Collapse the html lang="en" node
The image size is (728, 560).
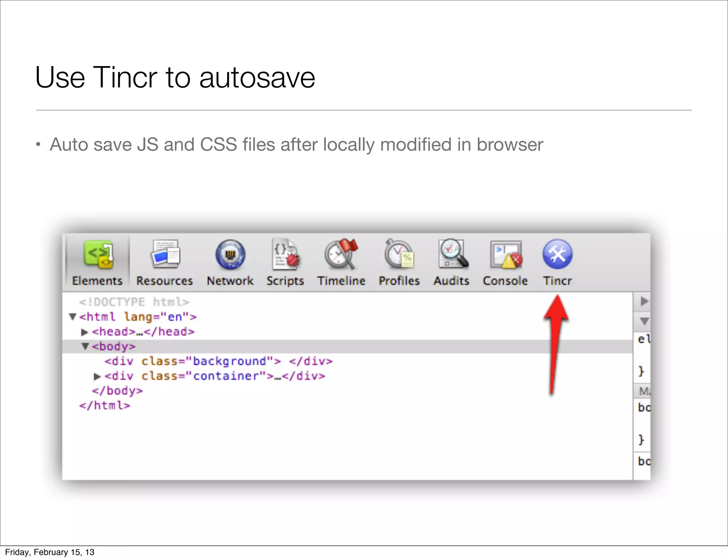click(73, 316)
